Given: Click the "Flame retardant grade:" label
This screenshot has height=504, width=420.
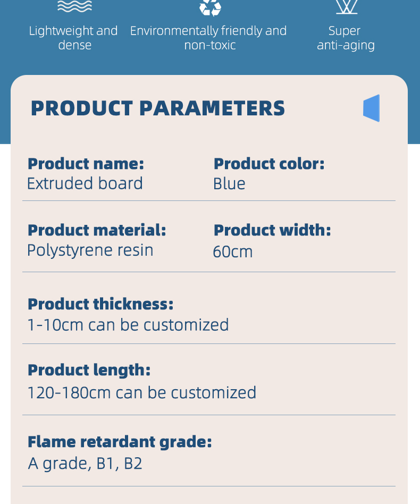Looking at the screenshot, I should [120, 442].
